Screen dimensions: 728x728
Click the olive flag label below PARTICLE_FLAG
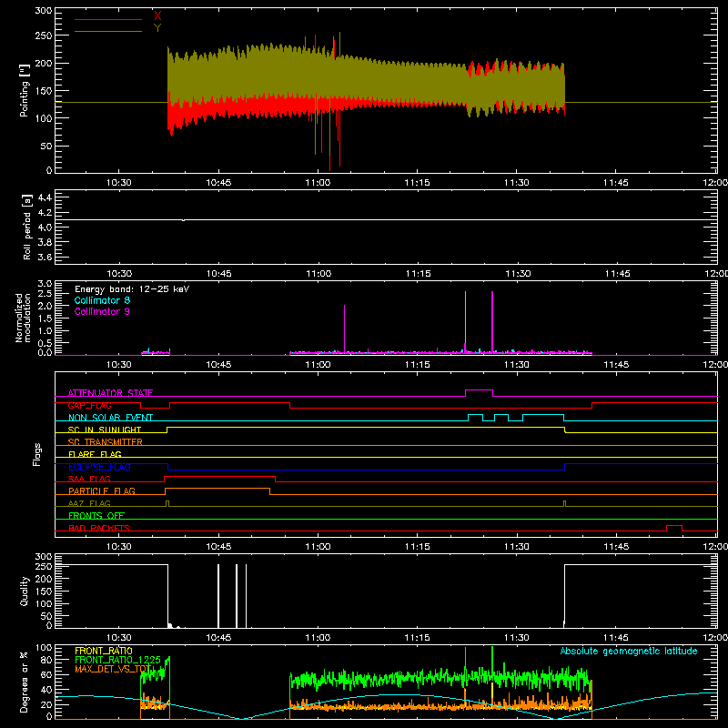pyautogui.click(x=89, y=503)
